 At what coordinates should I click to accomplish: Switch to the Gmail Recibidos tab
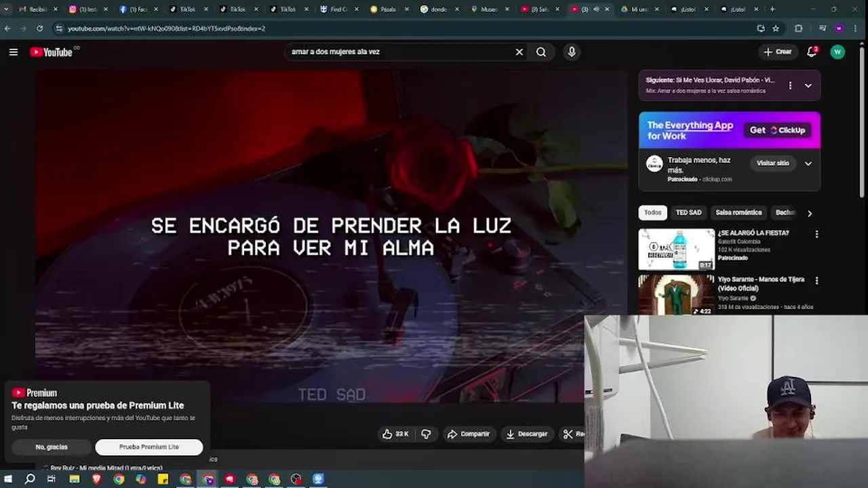(38, 9)
